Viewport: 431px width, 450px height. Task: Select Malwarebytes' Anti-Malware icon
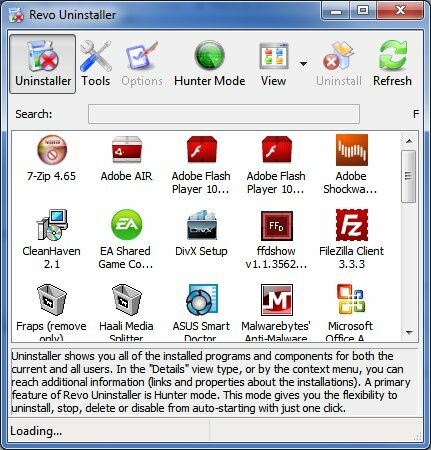coord(277,300)
